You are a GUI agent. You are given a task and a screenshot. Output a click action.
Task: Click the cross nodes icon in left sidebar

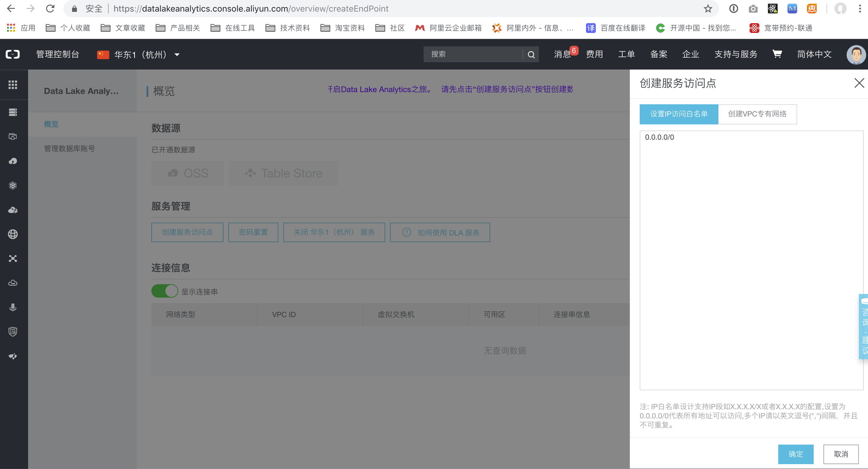13,259
